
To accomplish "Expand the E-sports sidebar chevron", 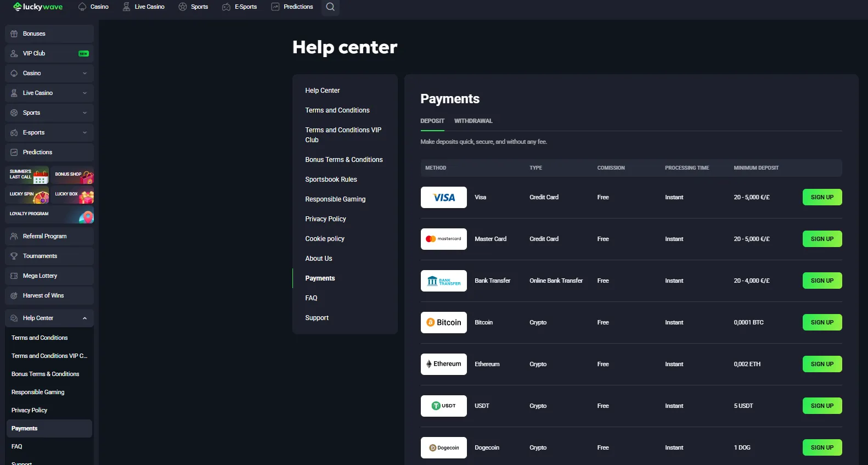I will tap(84, 132).
